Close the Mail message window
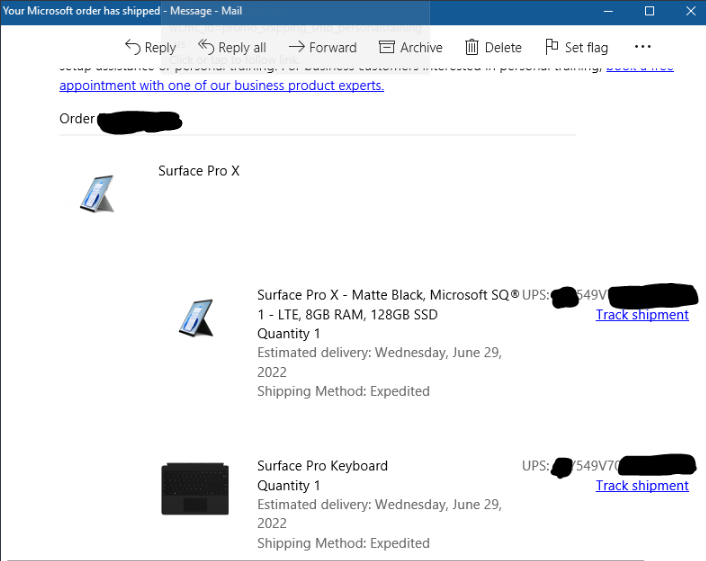 coord(691,11)
